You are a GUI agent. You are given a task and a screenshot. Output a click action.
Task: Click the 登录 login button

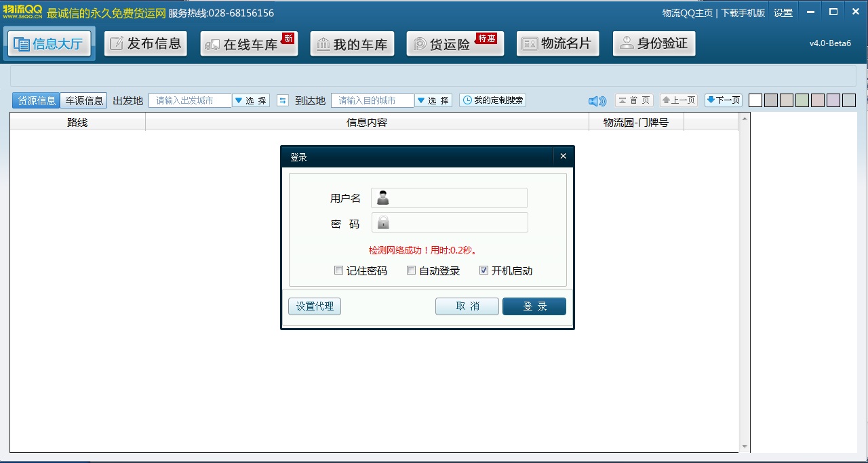(534, 306)
